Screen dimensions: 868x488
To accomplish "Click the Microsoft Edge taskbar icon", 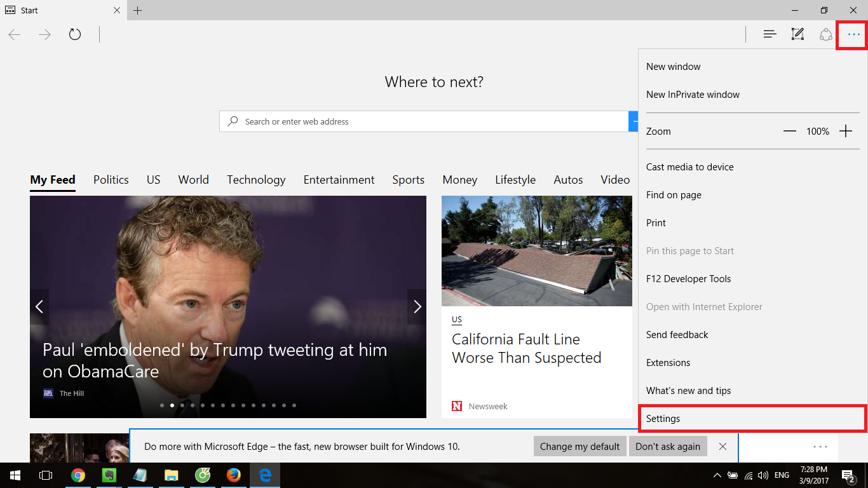I will coord(265,475).
